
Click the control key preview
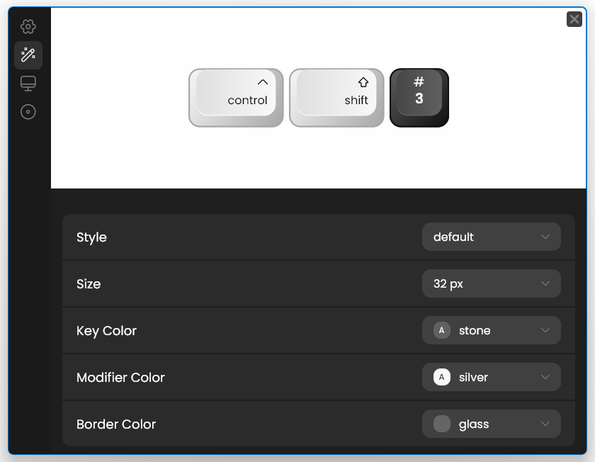[236, 98]
